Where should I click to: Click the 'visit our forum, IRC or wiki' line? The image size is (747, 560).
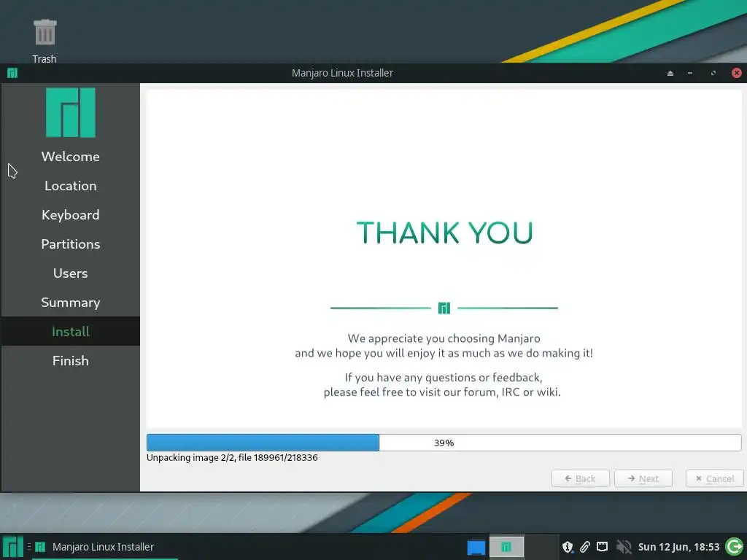[442, 392]
